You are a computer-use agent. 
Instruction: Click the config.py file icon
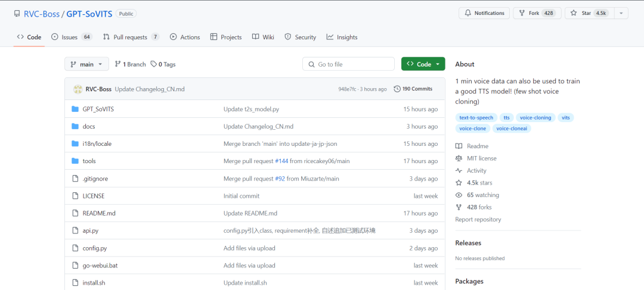point(75,248)
